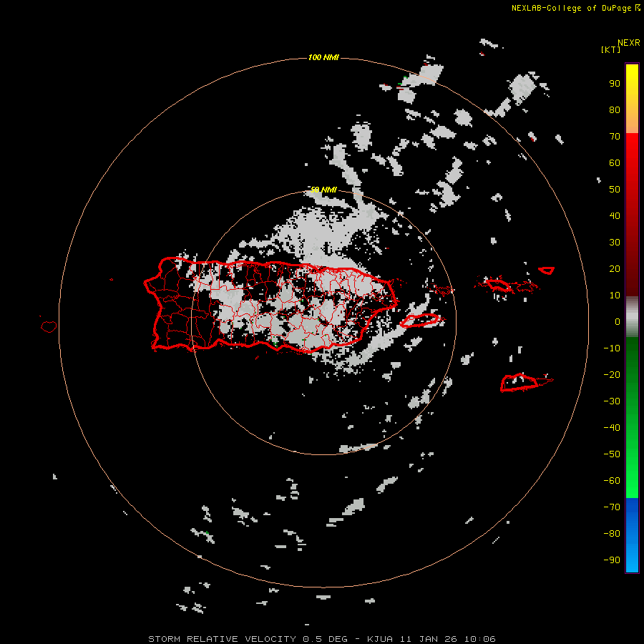The image size is (644, 644).
Task: Click the 0 value on the velocity scale
Action: point(618,322)
